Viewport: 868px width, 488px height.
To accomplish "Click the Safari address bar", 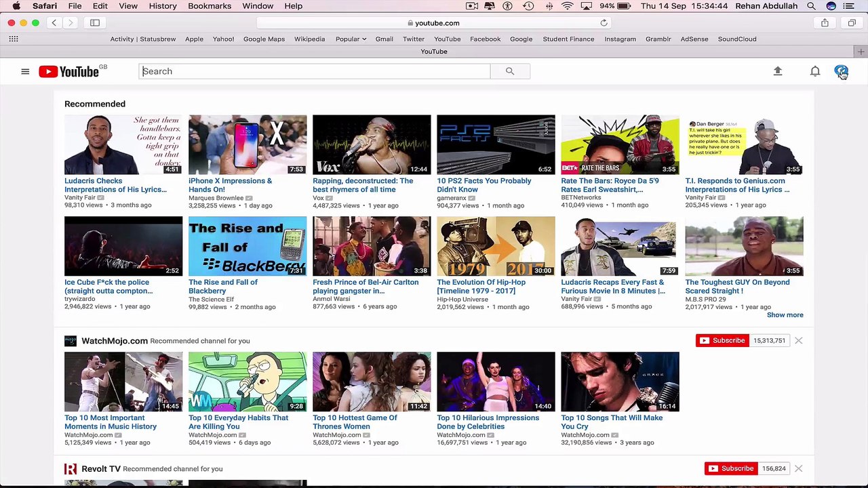I will tap(434, 23).
